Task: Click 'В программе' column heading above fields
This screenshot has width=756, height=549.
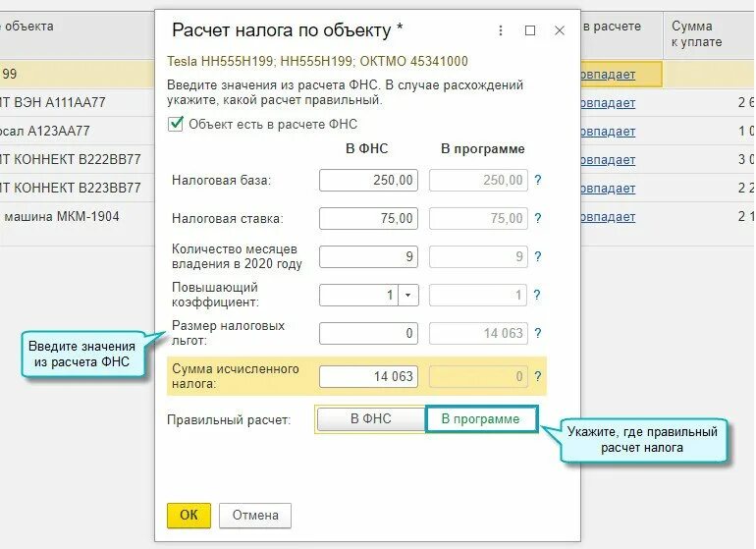Action: [483, 148]
